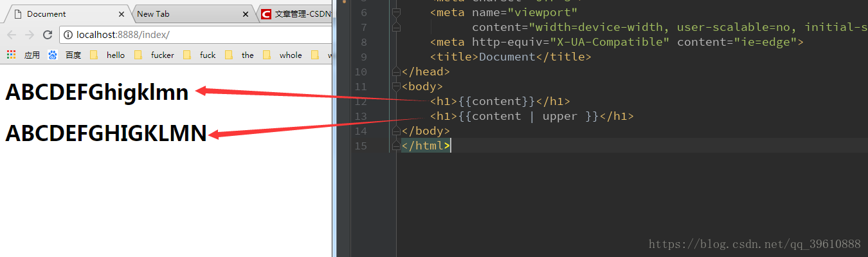Open the Baidu paw bookmark icon
The image size is (868, 257).
click(x=53, y=55)
